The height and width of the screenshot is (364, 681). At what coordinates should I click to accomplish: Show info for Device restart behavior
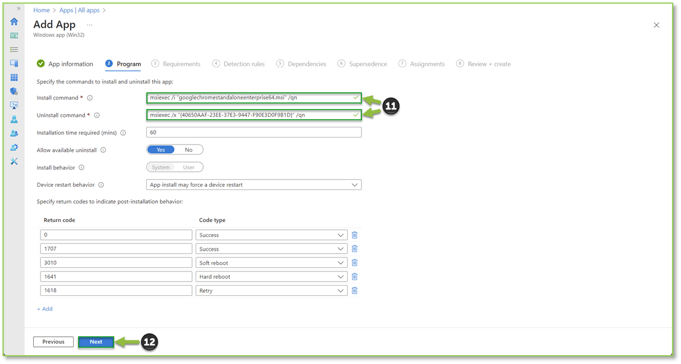click(101, 185)
